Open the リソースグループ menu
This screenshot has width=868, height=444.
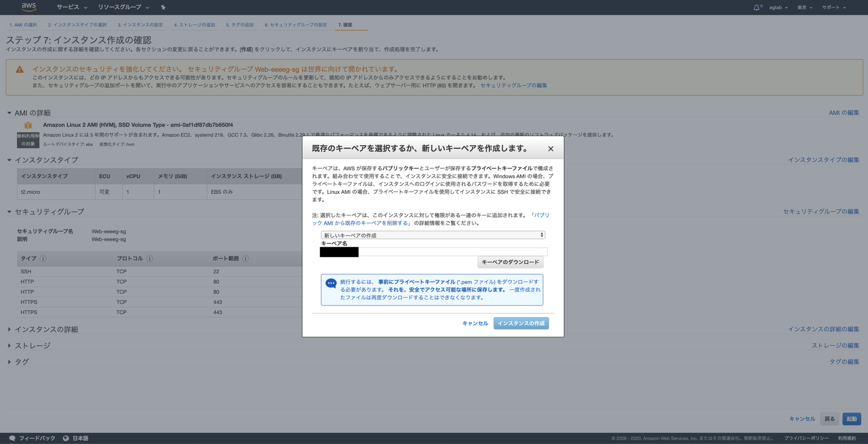pos(123,7)
